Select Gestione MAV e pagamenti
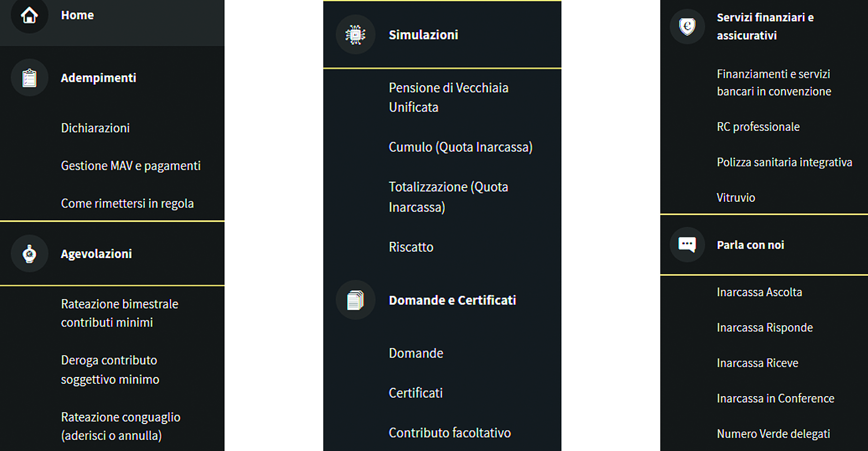Viewport: 868px width, 451px height. click(131, 166)
